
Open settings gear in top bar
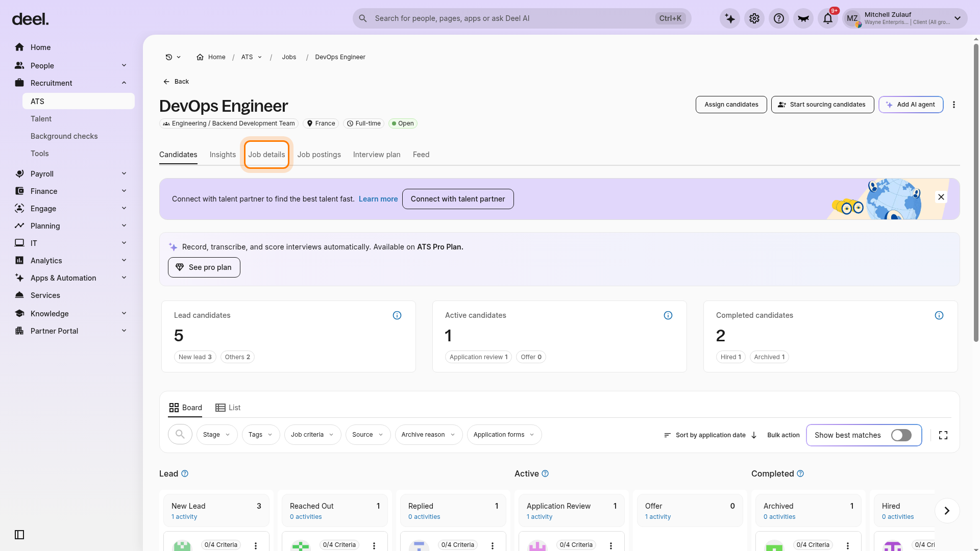[754, 19]
